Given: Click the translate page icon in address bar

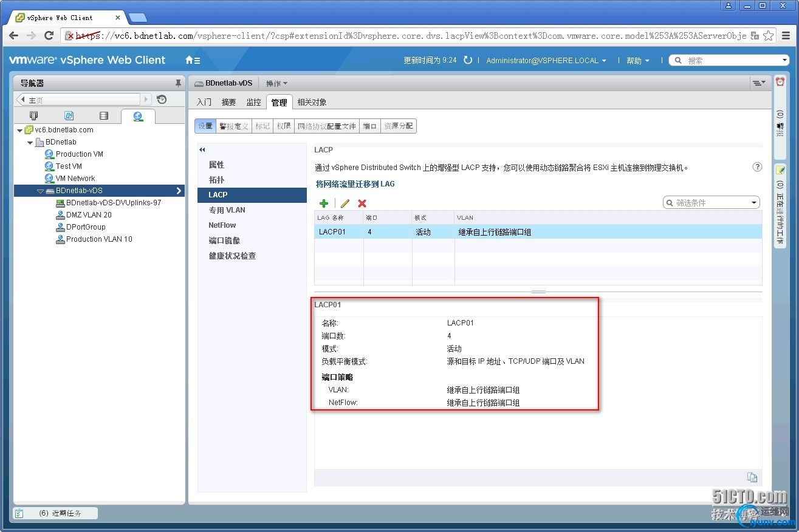Looking at the screenshot, I should tap(754, 36).
